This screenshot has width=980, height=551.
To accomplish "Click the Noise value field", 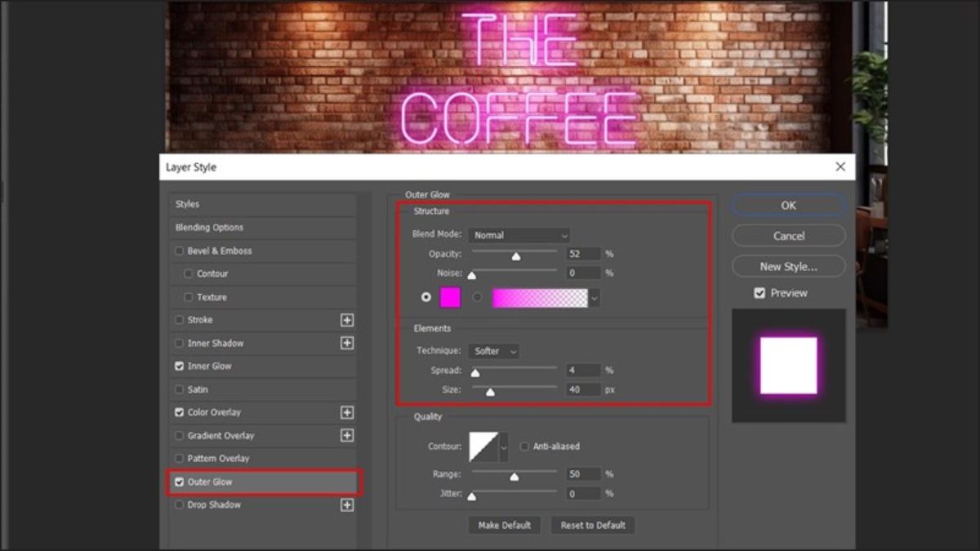I will point(583,273).
